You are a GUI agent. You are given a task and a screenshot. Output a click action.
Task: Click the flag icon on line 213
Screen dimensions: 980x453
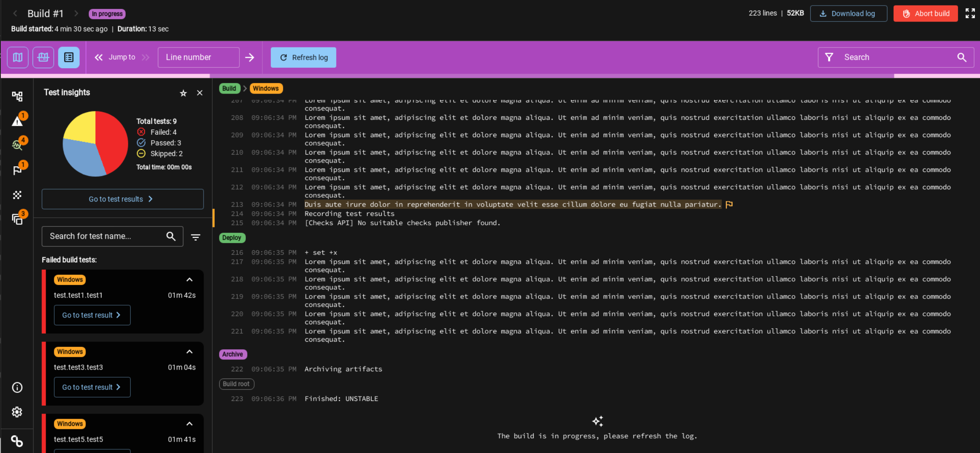click(x=729, y=205)
